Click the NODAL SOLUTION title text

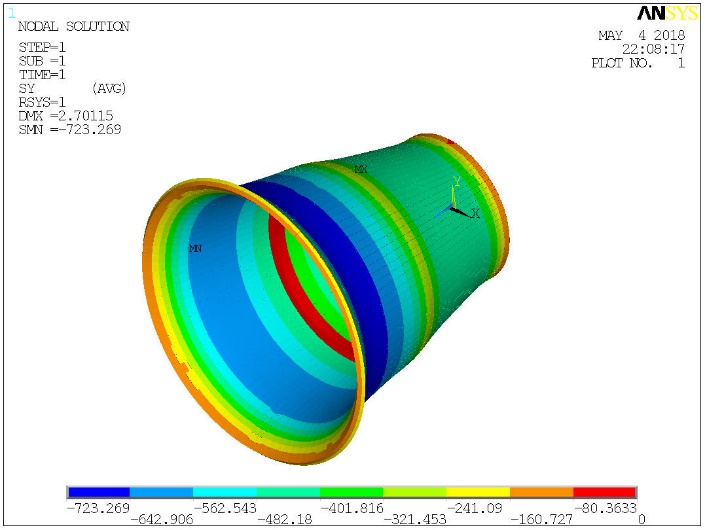tap(74, 27)
